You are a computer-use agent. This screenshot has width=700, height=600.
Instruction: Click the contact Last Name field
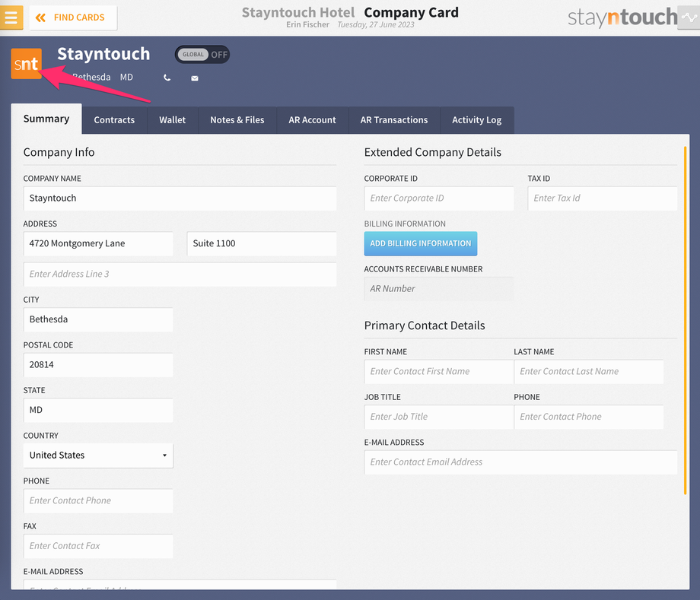[x=588, y=372]
